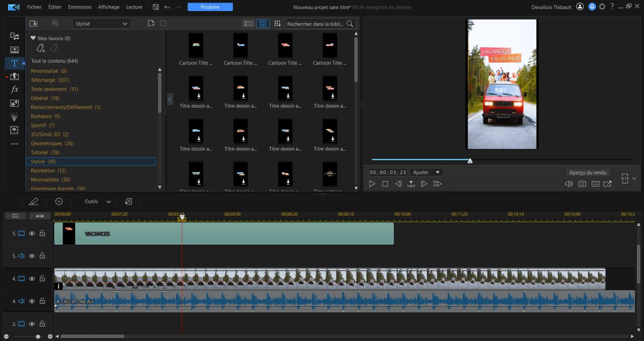The image size is (644, 341).
Task: Click the Produire button
Action: coord(210,7)
